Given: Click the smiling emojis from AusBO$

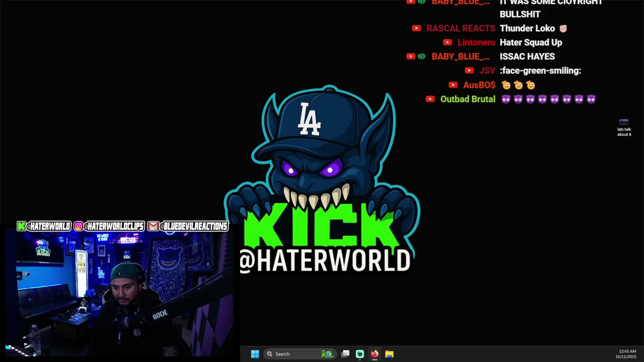Looking at the screenshot, I should coord(518,85).
